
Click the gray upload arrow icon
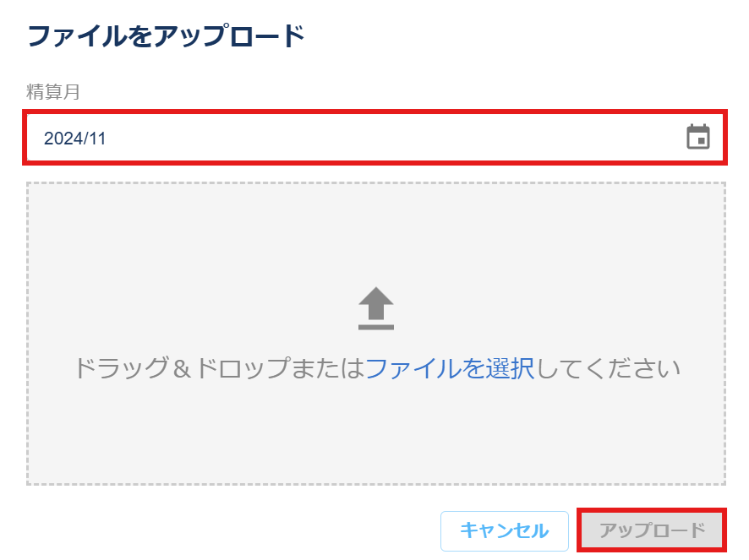376,308
